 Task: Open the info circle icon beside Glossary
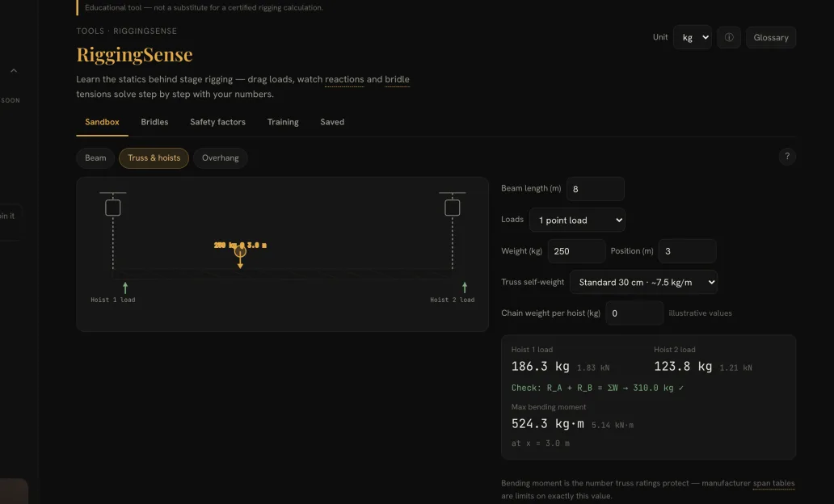[x=729, y=37]
